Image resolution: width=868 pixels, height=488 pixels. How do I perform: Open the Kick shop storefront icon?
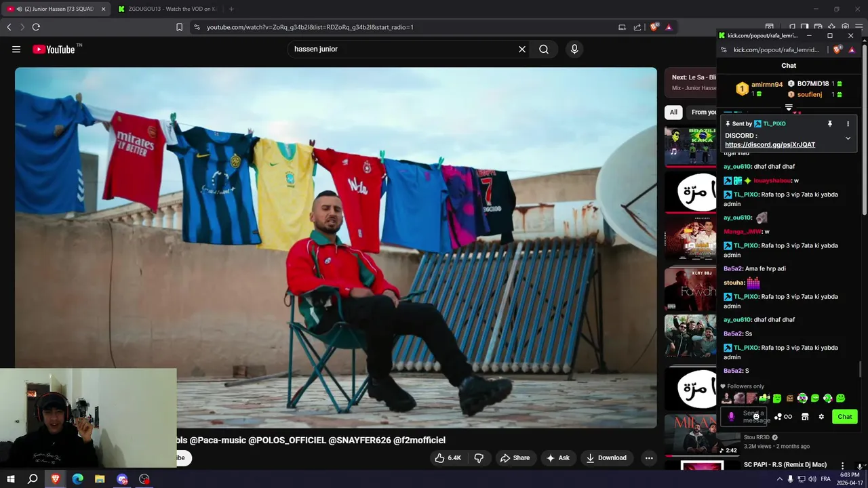805,417
